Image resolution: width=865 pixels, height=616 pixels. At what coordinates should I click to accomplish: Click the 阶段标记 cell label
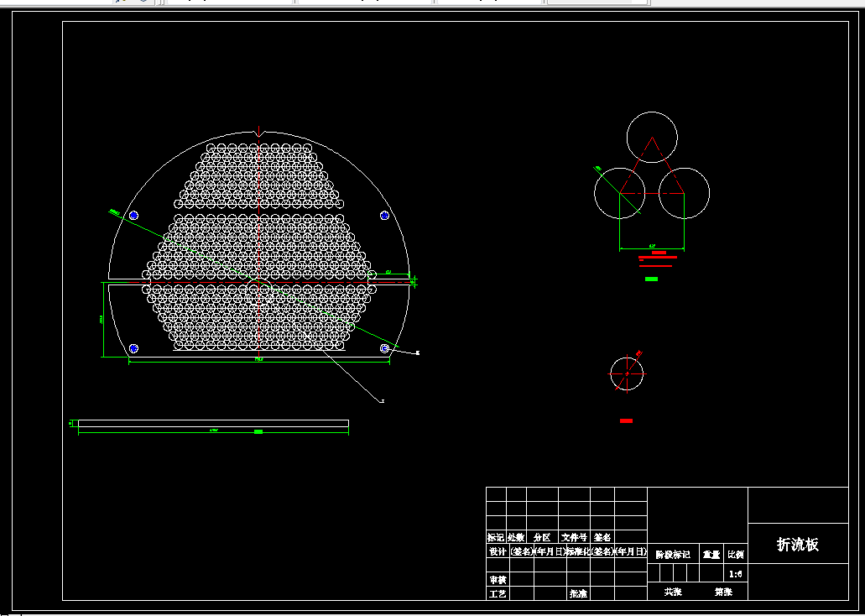[673, 555]
